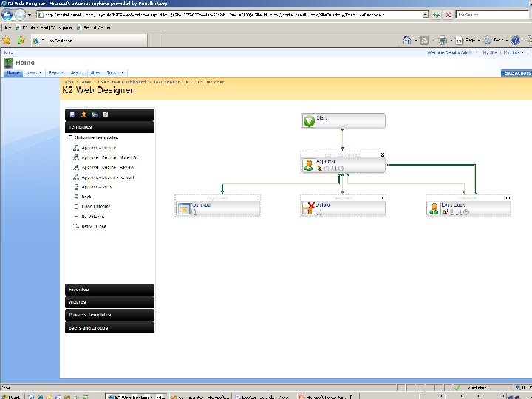Expand the Process Templates accordion panel
Viewport: 532px width, 399px height.
click(x=109, y=315)
